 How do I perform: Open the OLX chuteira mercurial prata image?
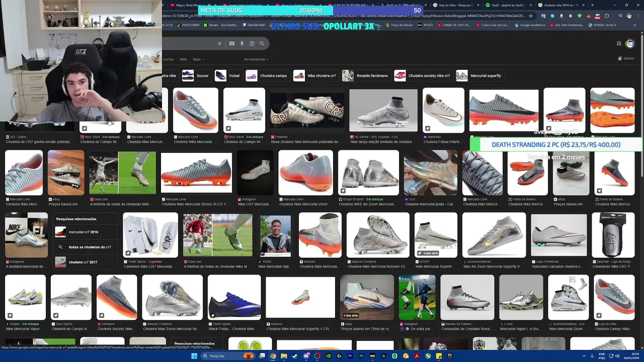(x=430, y=172)
